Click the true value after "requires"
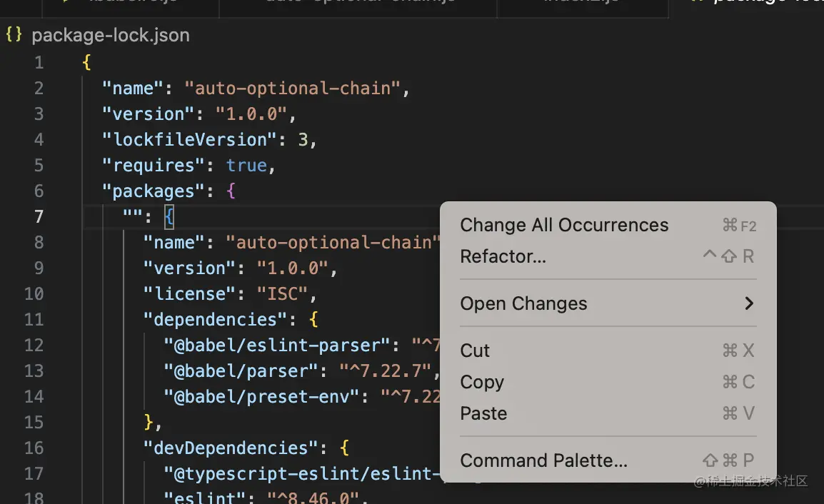Image resolution: width=824 pixels, height=504 pixels. [246, 165]
